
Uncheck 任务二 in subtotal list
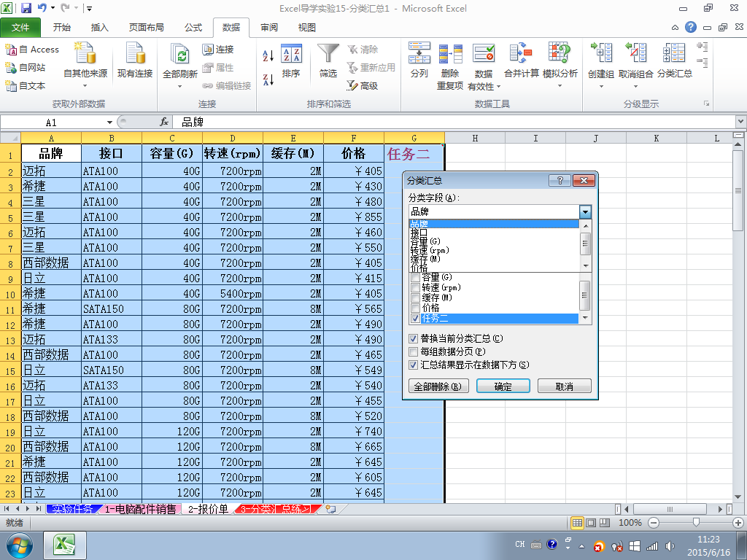[415, 319]
